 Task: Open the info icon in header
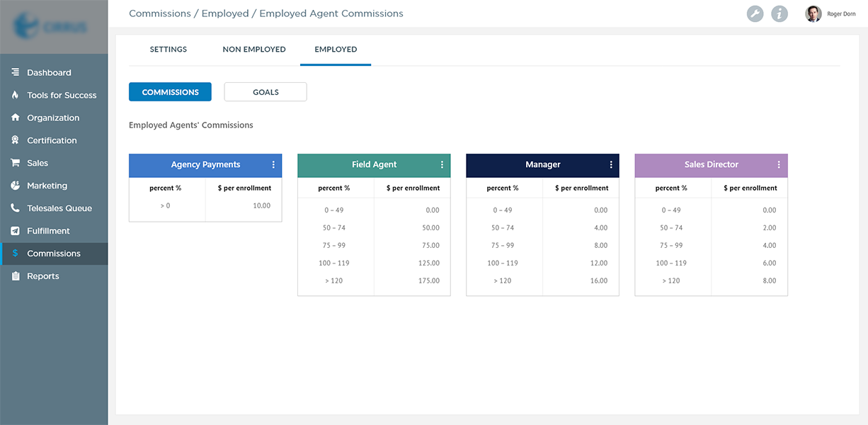coord(780,14)
